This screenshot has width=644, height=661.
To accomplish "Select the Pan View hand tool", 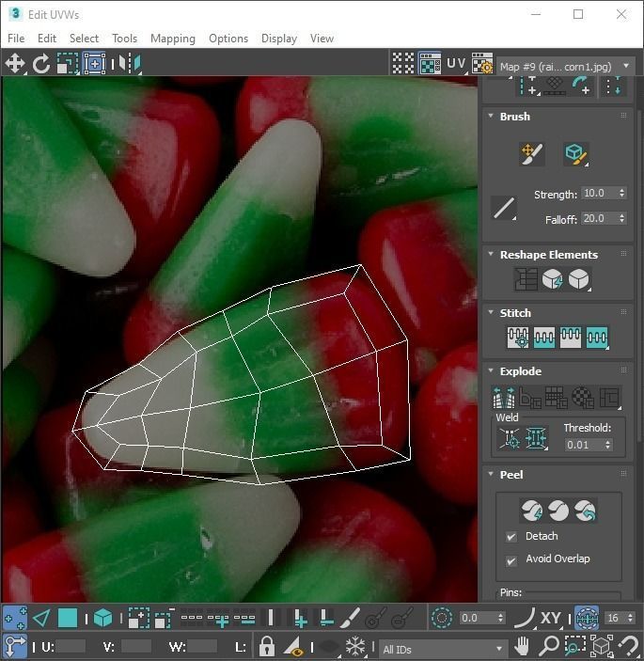I will 522,645.
